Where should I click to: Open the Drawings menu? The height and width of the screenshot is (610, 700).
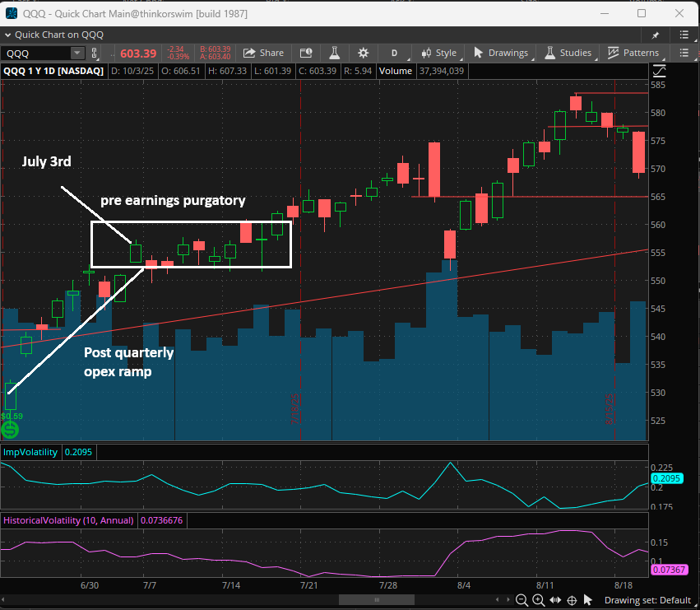coord(501,54)
